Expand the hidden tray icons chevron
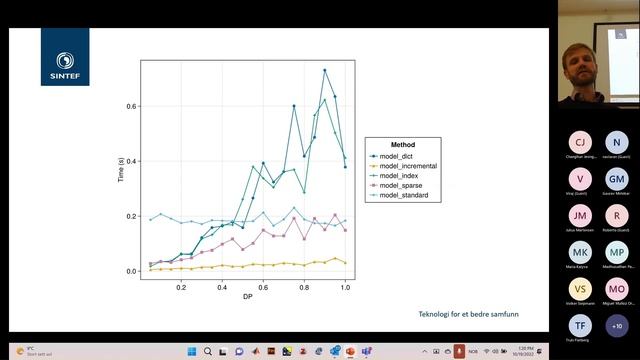 tap(424, 351)
